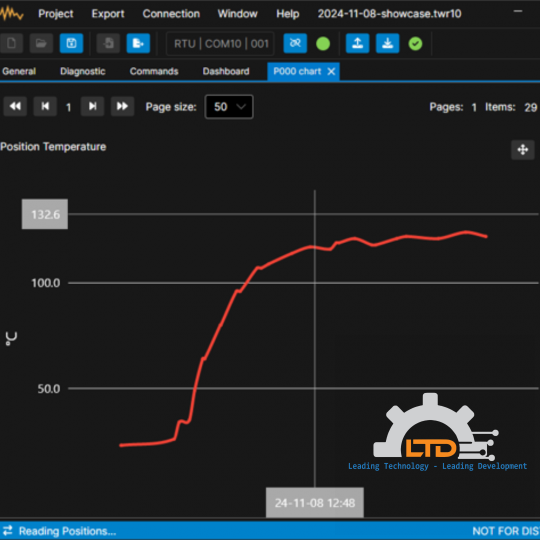Open project using the folder icon
Viewport: 540px width, 540px height.
41,43
